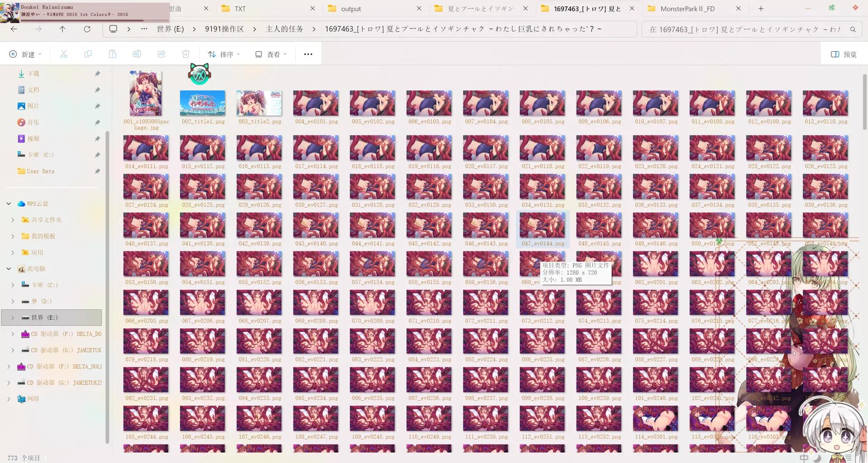Collapse the 此电脑 tree node
Screen dimensions: 868x463
(x=9, y=269)
